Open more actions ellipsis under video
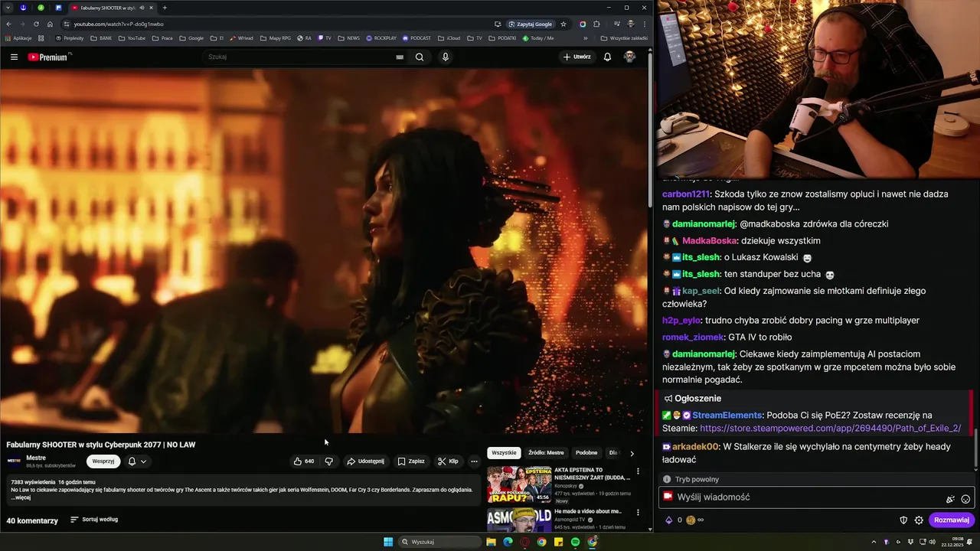 click(474, 461)
